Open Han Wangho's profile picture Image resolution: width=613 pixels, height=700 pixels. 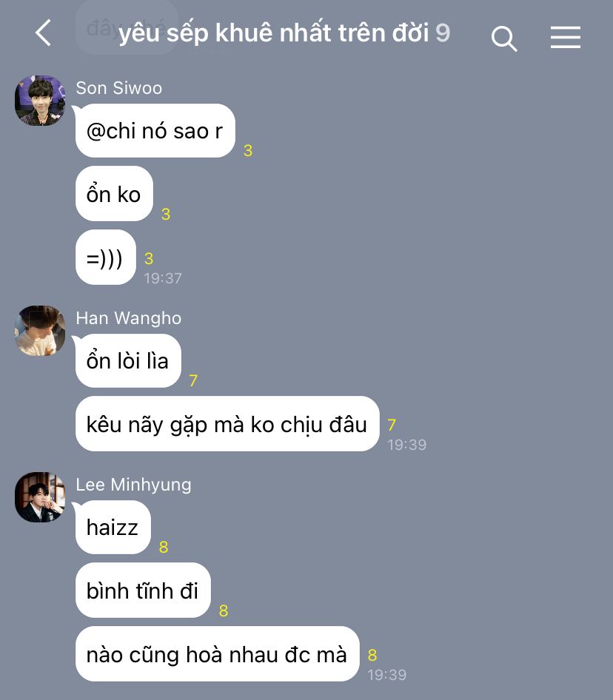click(40, 331)
